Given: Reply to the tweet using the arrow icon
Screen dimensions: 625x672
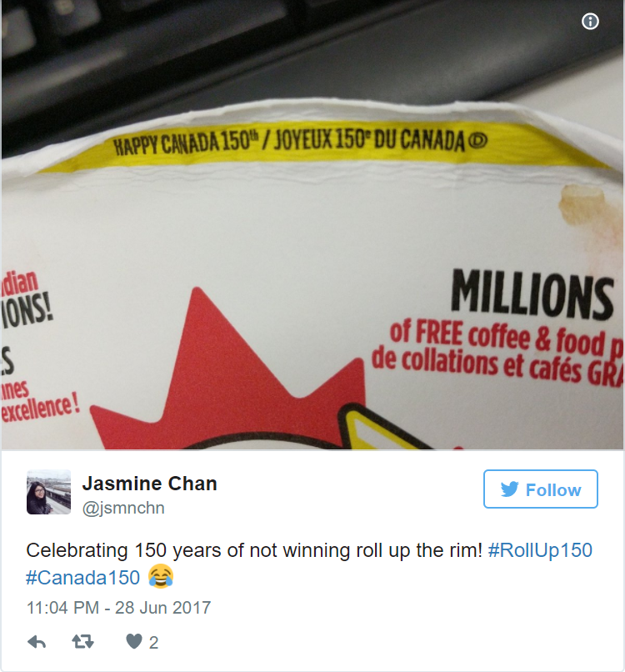Looking at the screenshot, I should pyautogui.click(x=37, y=642).
